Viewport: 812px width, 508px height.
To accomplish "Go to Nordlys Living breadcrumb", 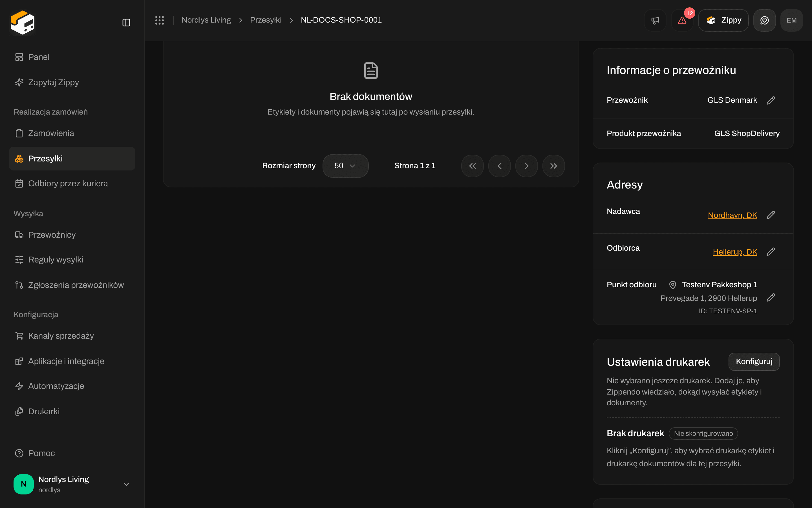I will [206, 20].
